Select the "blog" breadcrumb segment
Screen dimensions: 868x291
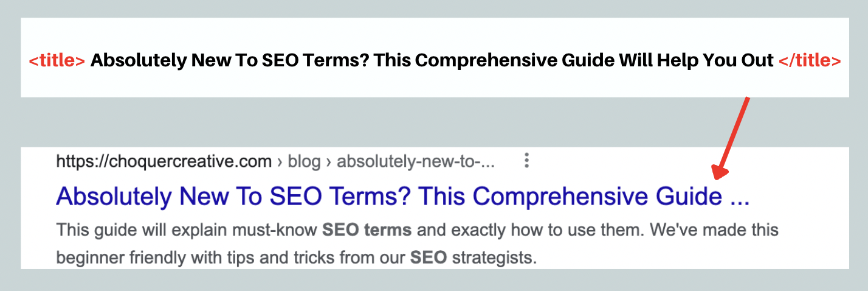(304, 161)
